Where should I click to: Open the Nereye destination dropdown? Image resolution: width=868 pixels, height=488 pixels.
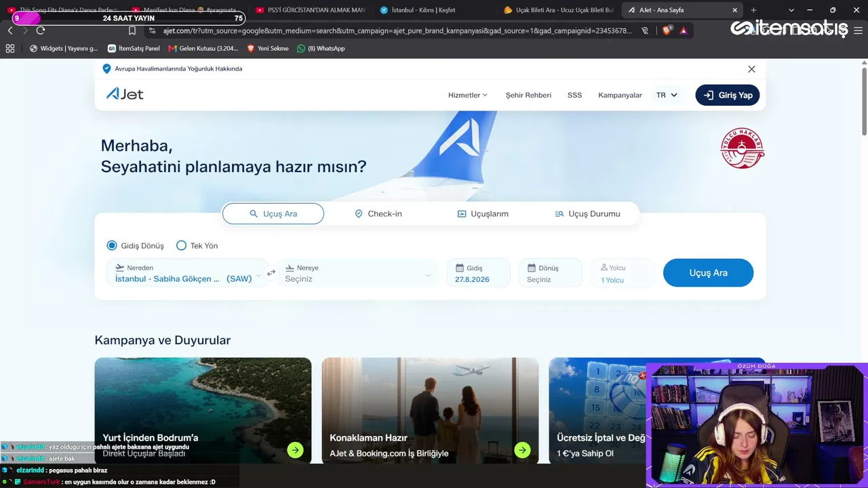pyautogui.click(x=357, y=273)
